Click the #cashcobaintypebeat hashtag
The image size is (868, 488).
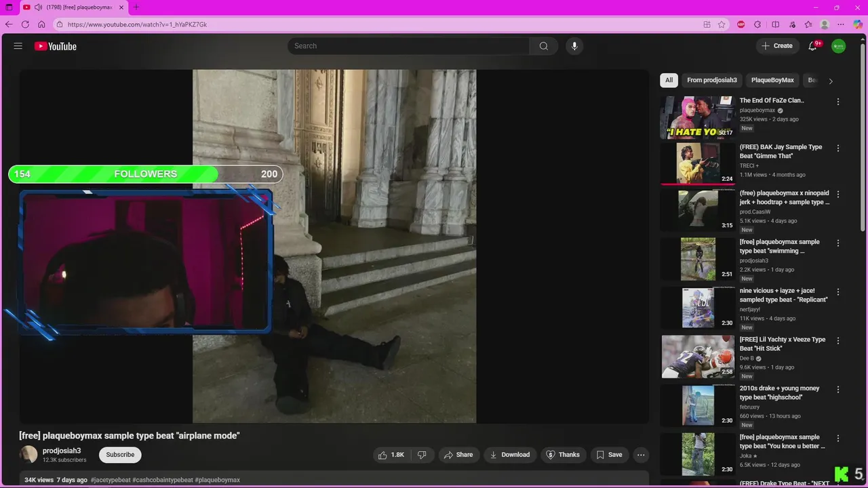click(163, 480)
